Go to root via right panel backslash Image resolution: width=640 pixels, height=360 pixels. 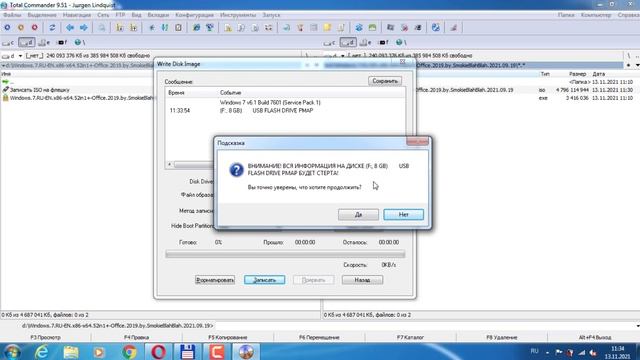(629, 56)
